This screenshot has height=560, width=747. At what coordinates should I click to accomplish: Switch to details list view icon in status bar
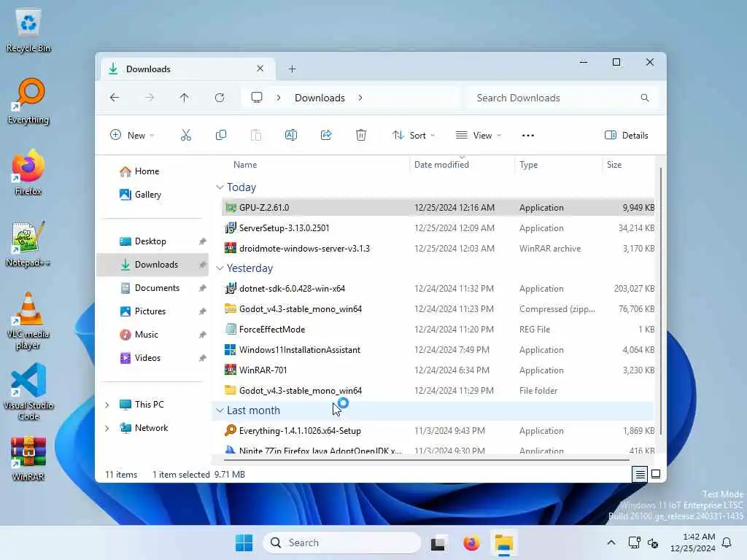click(x=640, y=474)
